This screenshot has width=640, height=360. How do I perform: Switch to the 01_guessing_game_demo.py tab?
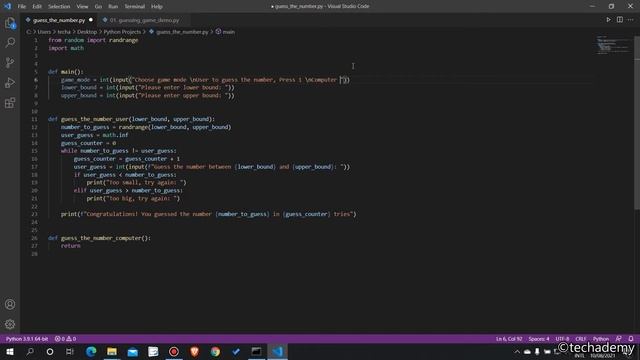click(144, 20)
